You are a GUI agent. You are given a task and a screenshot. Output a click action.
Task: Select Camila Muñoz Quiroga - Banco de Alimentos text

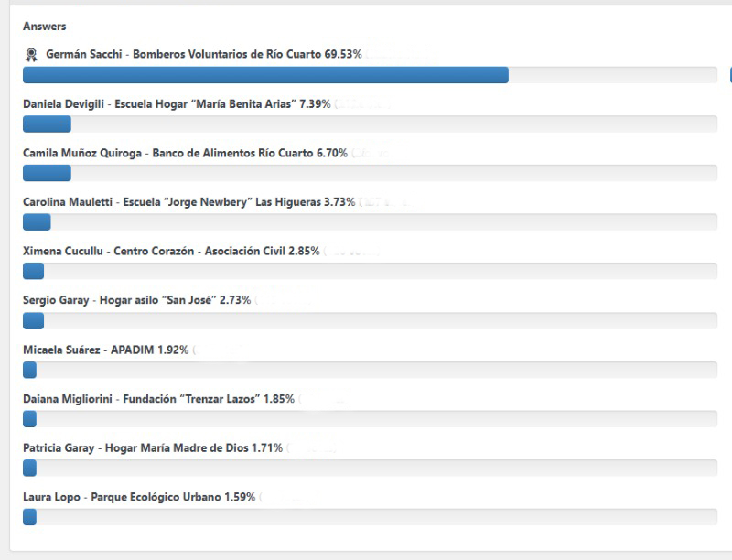click(185, 153)
